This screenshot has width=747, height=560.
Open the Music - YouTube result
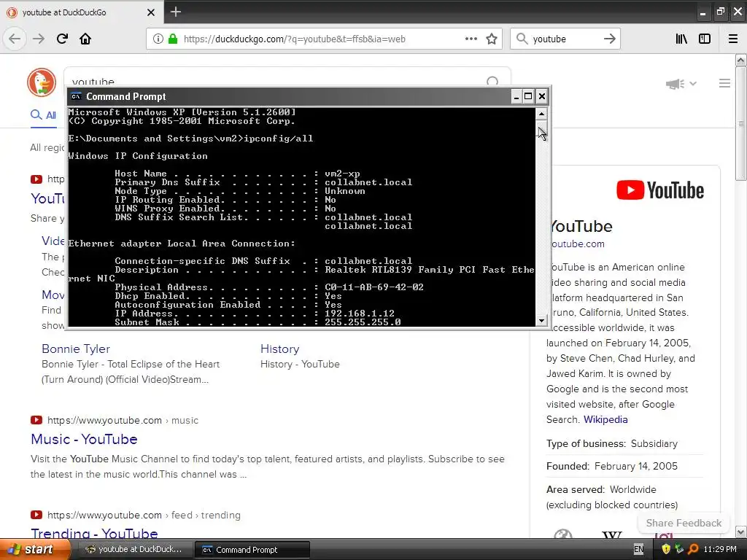point(84,439)
